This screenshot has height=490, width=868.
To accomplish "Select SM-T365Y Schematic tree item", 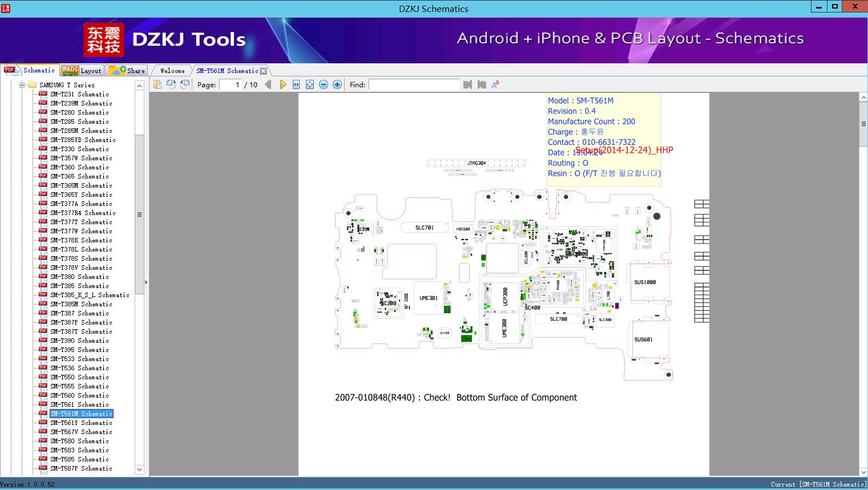I will [81, 195].
